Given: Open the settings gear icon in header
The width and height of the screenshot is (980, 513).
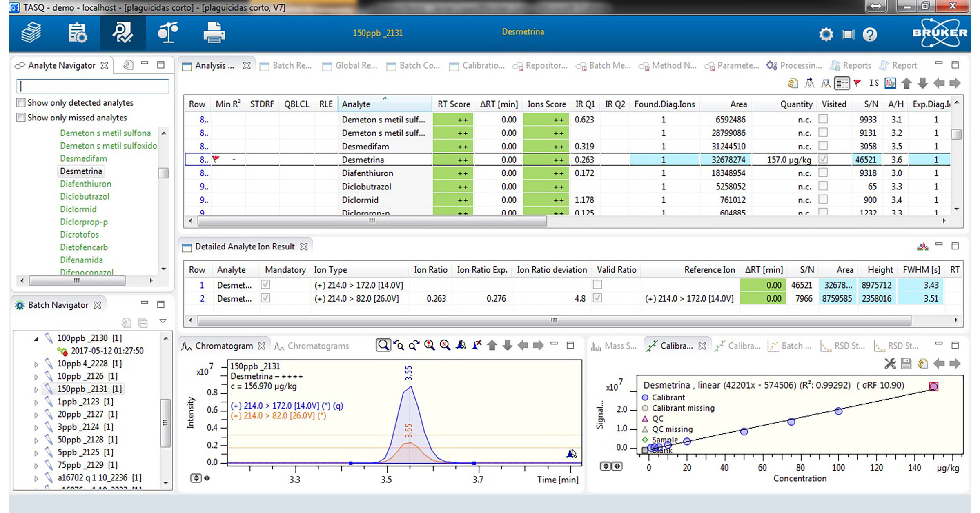Looking at the screenshot, I should coord(826,34).
